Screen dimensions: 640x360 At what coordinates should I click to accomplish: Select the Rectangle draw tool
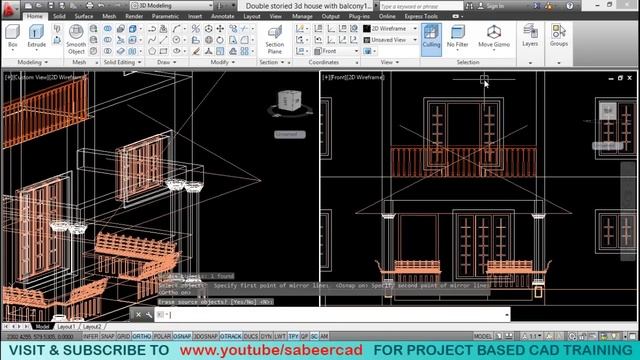pyautogui.click(x=164, y=51)
